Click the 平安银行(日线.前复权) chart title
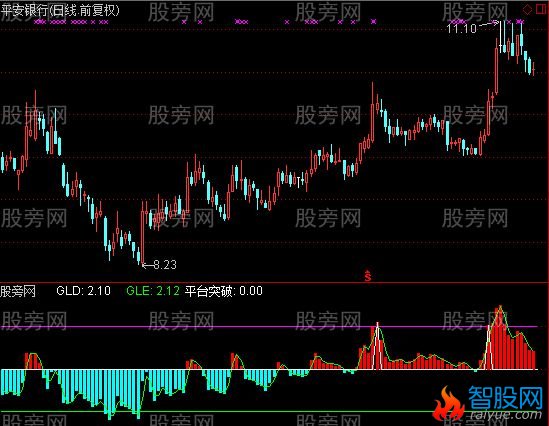This screenshot has height=426, width=549. coord(60,10)
